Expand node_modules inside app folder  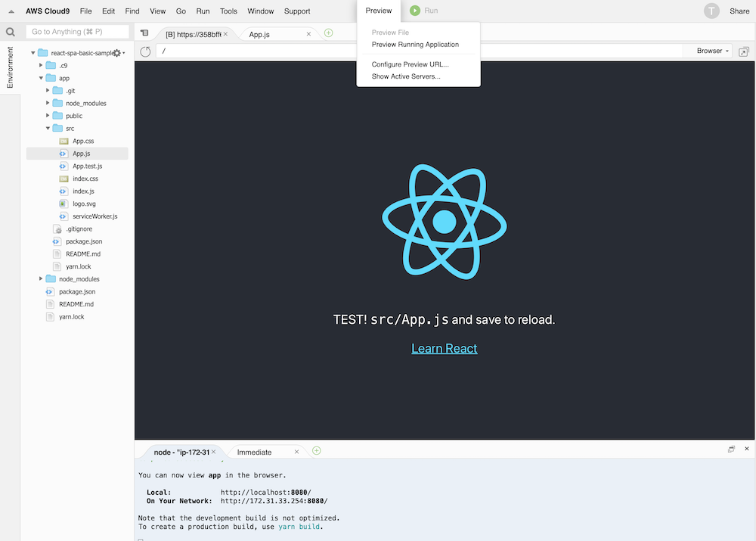pos(48,103)
